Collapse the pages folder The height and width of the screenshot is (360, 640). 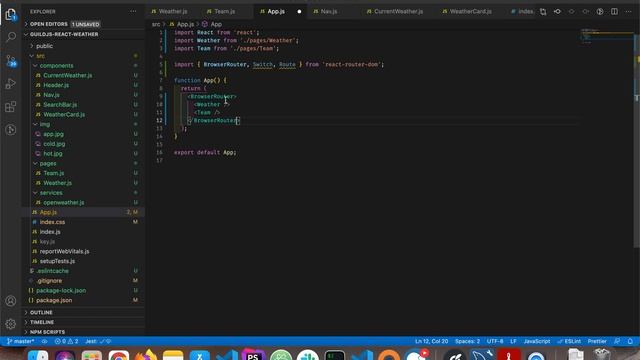pos(83,163)
